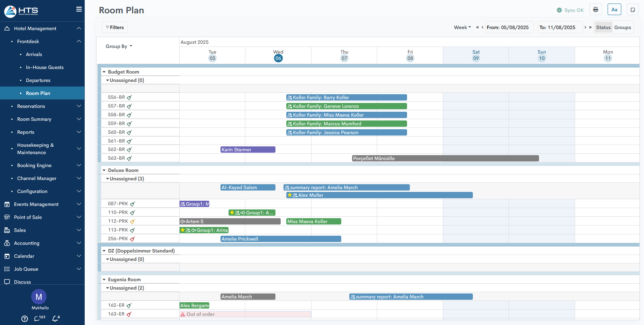This screenshot has width=644, height=325.
Task: Open chat messages icon with 161 badge
Action: pyautogui.click(x=38, y=318)
